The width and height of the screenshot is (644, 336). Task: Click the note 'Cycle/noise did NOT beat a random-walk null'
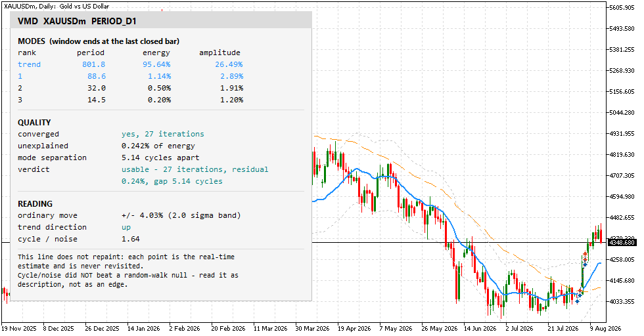point(128,280)
